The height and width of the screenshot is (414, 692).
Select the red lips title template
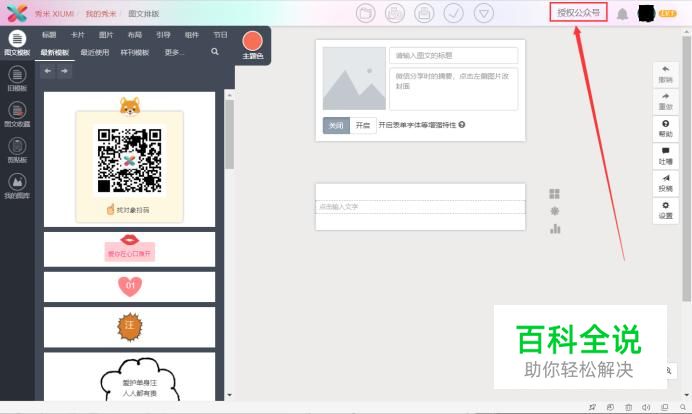(129, 249)
